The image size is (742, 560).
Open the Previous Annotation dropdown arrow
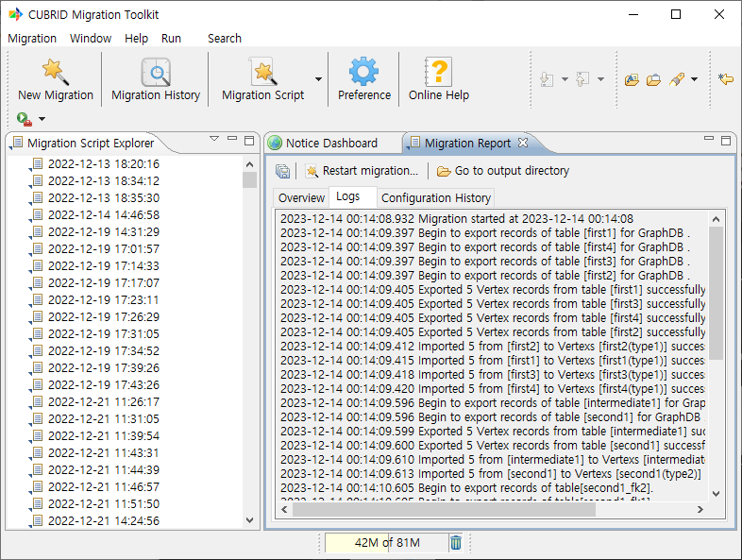pyautogui.click(x=600, y=79)
